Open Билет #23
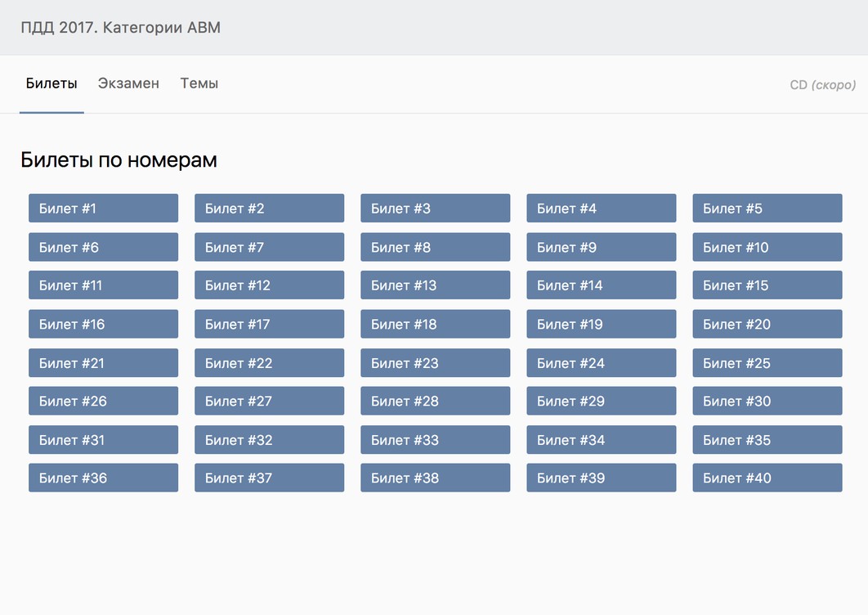The height and width of the screenshot is (615, 868). tap(435, 363)
